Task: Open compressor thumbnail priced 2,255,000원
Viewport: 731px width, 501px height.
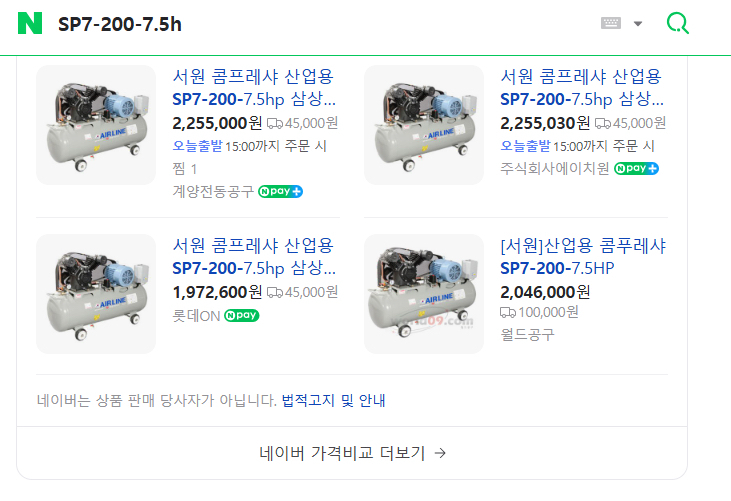Action: click(96, 125)
